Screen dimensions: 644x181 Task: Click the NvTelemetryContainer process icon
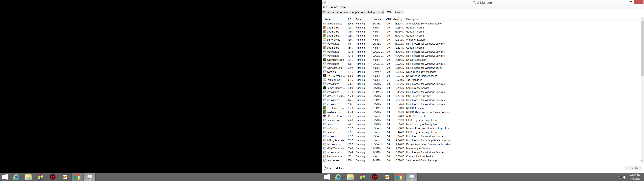324,108
